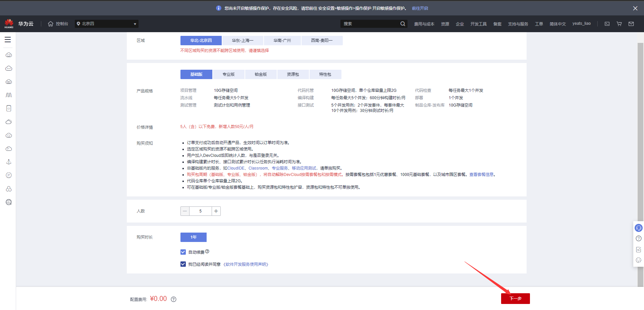Select 基础版 product edition
Image resolution: width=644 pixels, height=310 pixels.
click(196, 74)
